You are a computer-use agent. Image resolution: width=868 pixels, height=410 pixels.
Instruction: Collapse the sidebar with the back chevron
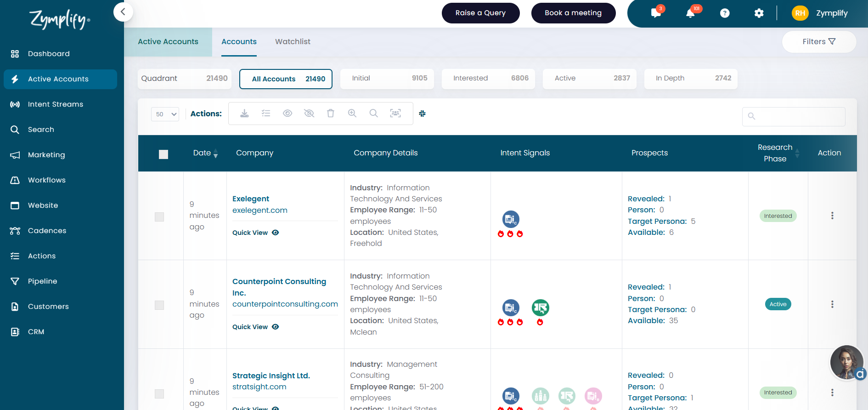pos(123,12)
